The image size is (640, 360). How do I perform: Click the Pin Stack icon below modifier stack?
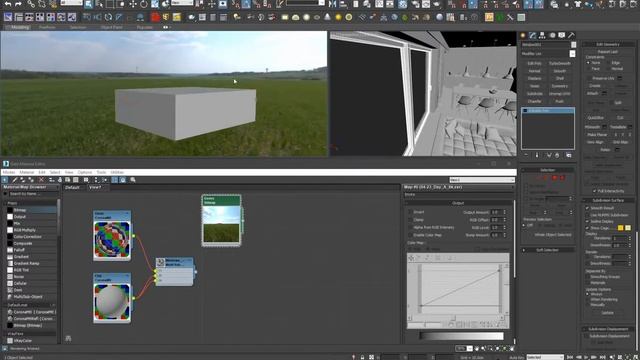(x=526, y=155)
